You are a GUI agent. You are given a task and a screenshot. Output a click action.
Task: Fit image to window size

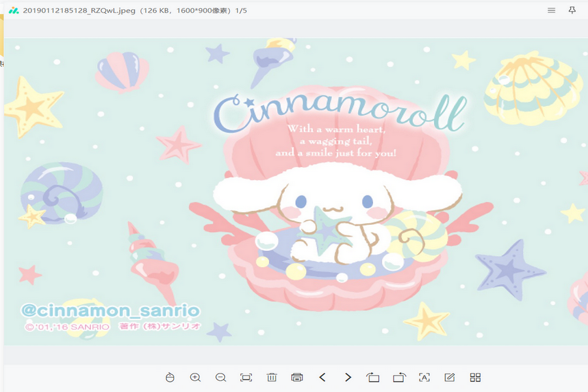246,378
